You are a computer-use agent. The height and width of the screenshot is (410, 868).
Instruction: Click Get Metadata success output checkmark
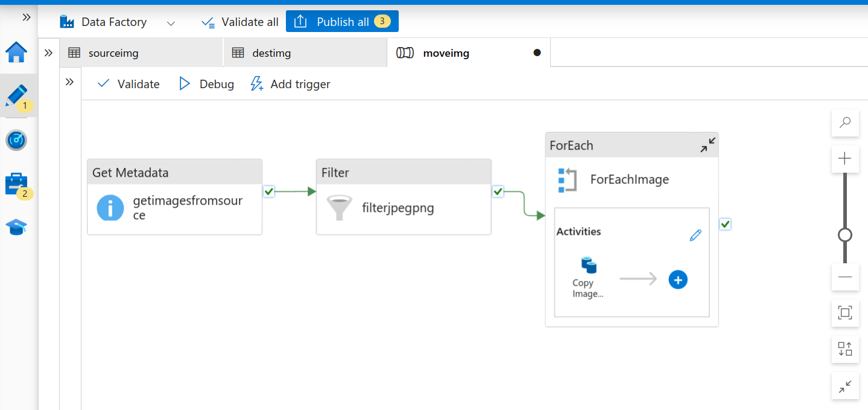pyautogui.click(x=269, y=191)
